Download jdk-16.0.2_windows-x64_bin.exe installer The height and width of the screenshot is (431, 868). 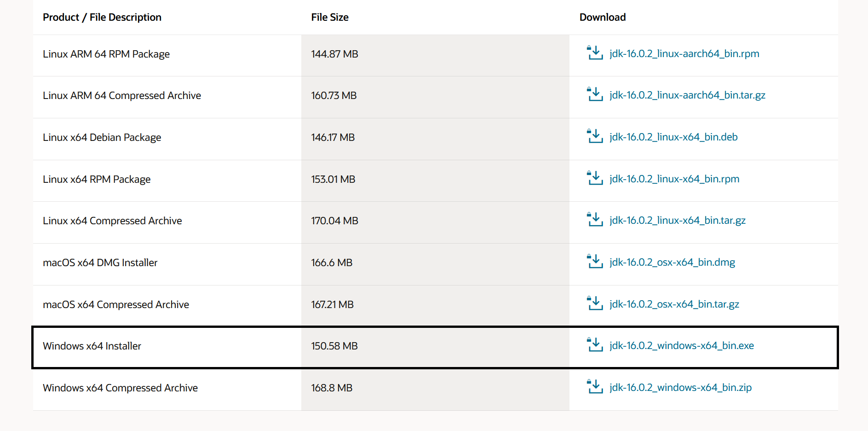[682, 346]
